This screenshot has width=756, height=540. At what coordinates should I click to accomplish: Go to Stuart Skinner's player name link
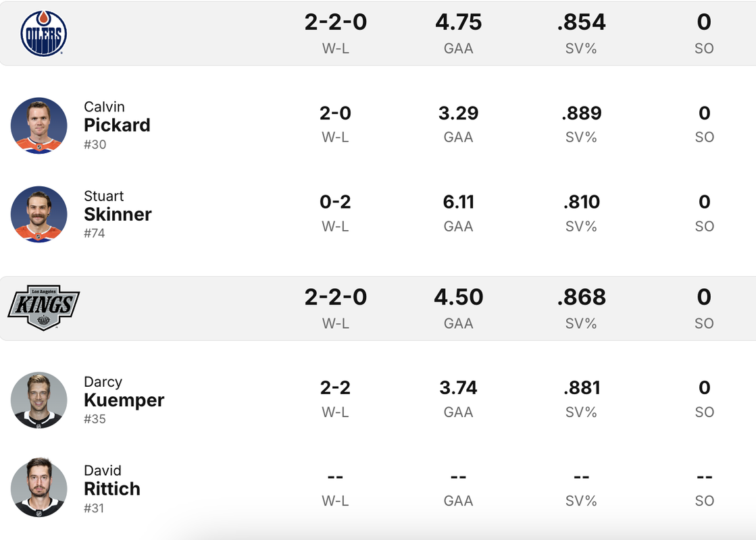click(118, 214)
